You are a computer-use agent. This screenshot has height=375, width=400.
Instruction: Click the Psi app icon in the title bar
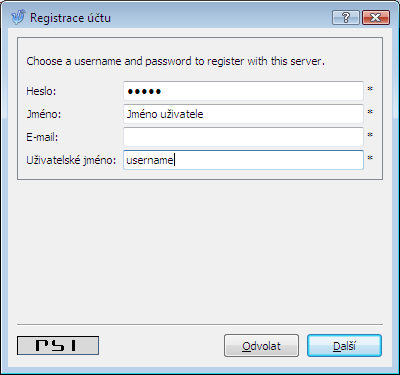[18, 17]
